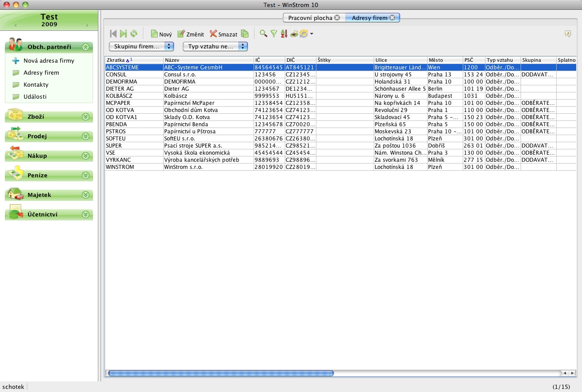Image resolution: width=582 pixels, height=392 pixels.
Task: Close the Pracovní plocha tab
Action: 337,18
